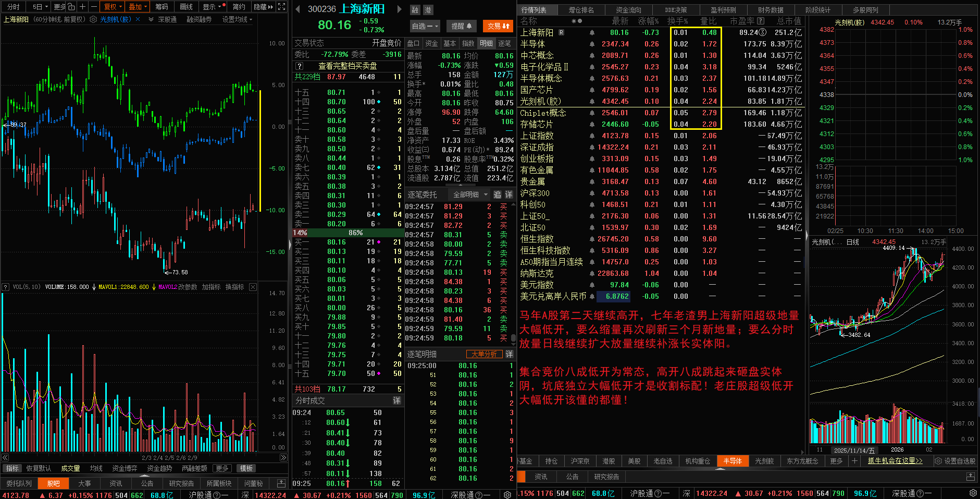Open chart settings gear beside 上海新阳 title

(93, 19)
